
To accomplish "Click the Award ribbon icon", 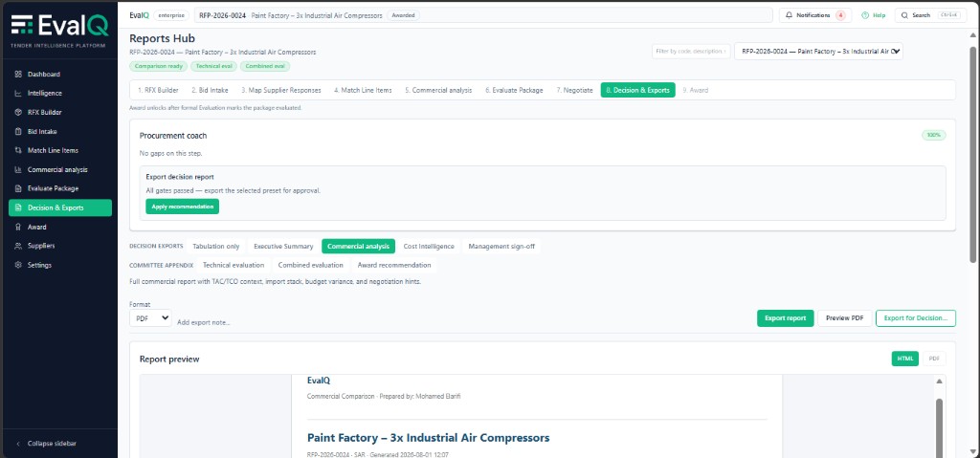I will pos(18,227).
